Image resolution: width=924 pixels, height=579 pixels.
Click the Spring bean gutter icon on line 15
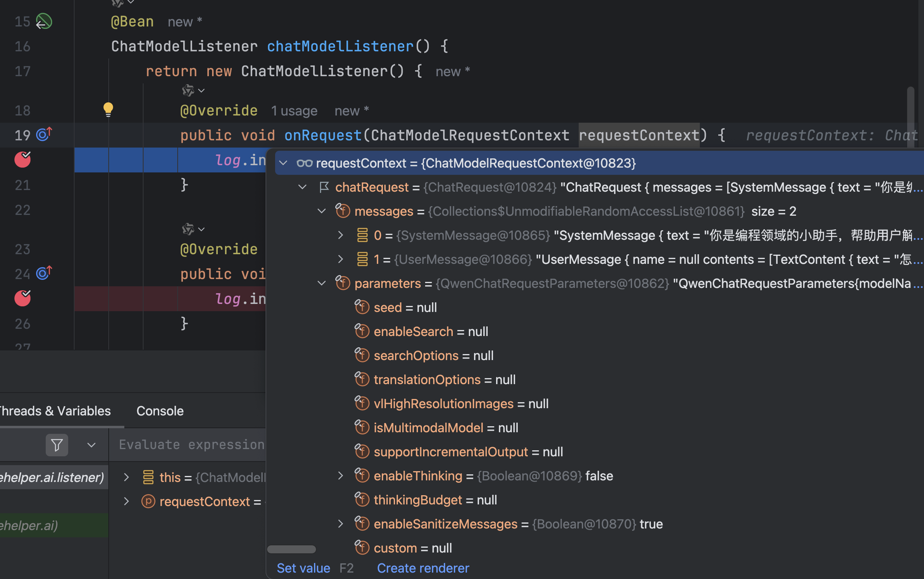[x=44, y=21]
